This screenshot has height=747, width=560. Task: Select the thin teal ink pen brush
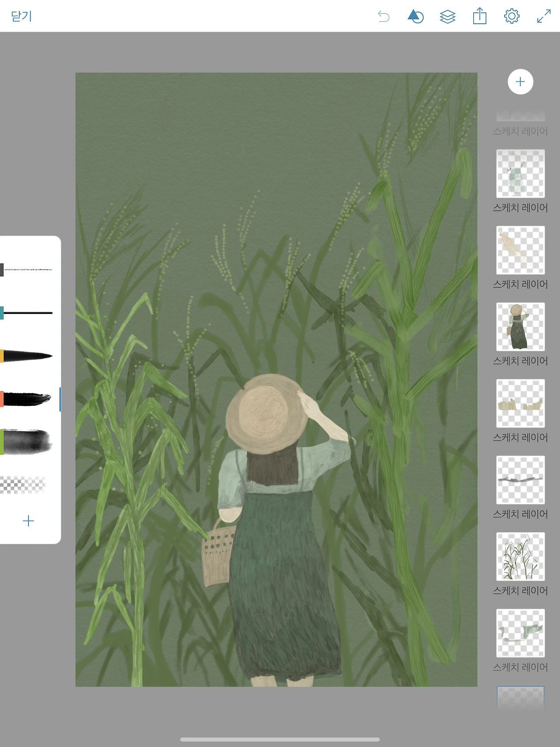click(27, 313)
